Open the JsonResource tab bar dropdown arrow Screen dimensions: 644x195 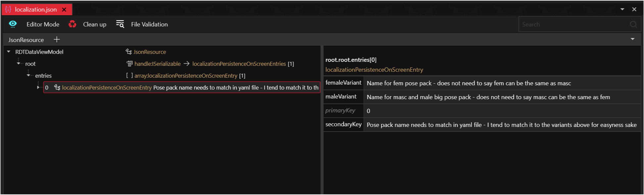point(632,39)
